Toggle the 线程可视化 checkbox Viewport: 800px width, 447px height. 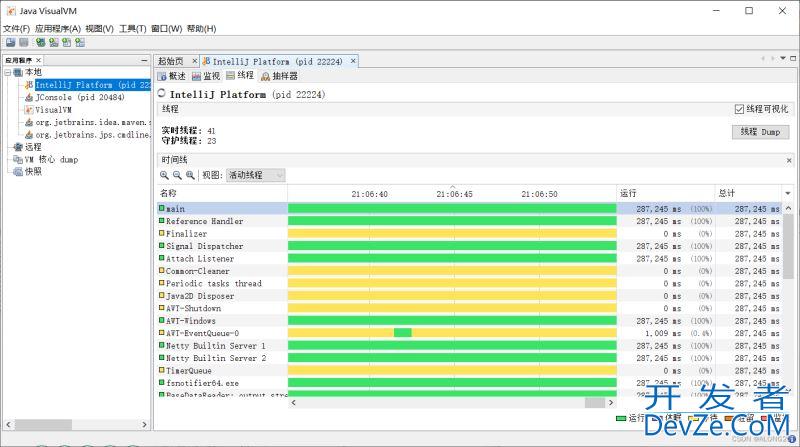739,109
